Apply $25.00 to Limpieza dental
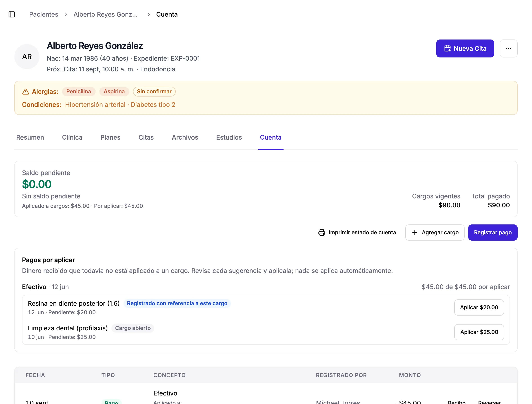 pyautogui.click(x=479, y=332)
